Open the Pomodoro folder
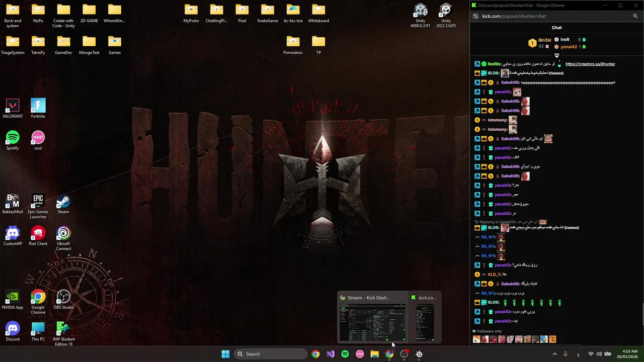The height and width of the screenshot is (362, 644). (x=293, y=45)
